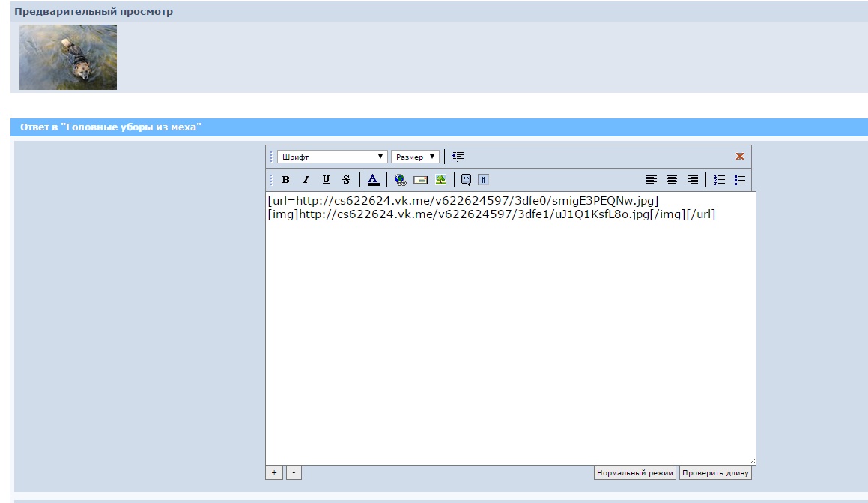868x503 pixels.
Task: Click the Предварительный просмотр heading
Action: (x=94, y=12)
